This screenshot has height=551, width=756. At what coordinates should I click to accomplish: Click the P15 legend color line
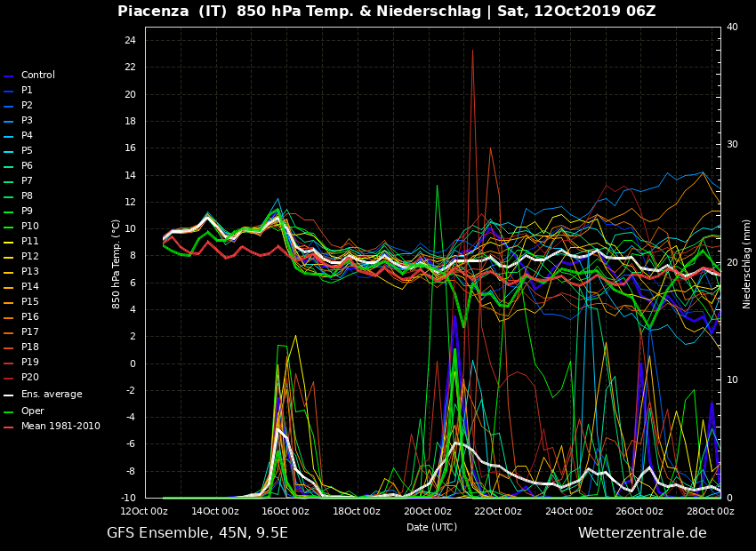click(8, 303)
